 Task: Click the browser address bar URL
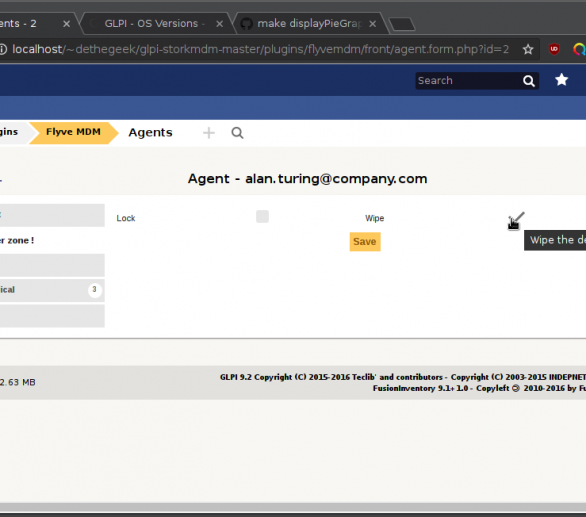[260, 49]
